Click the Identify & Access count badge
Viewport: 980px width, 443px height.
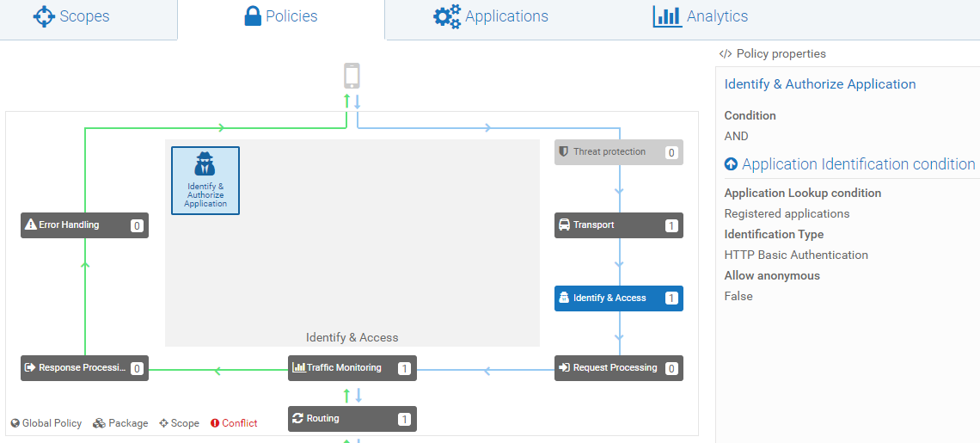pyautogui.click(x=671, y=298)
